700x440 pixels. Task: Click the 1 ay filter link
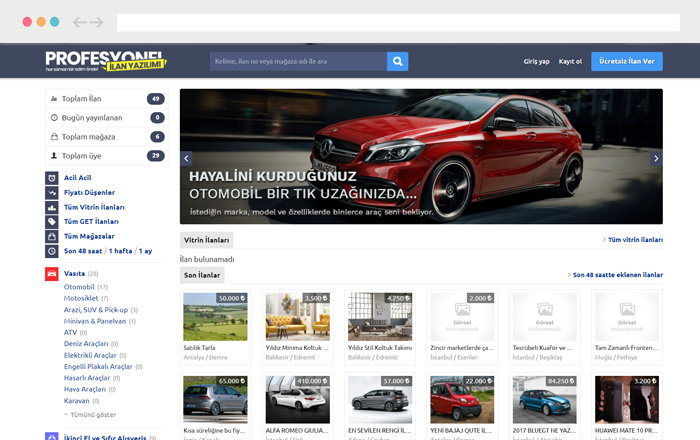pos(146,251)
